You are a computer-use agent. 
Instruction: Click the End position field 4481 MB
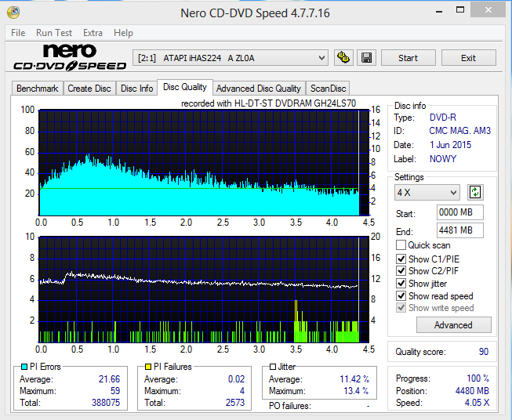(459, 230)
